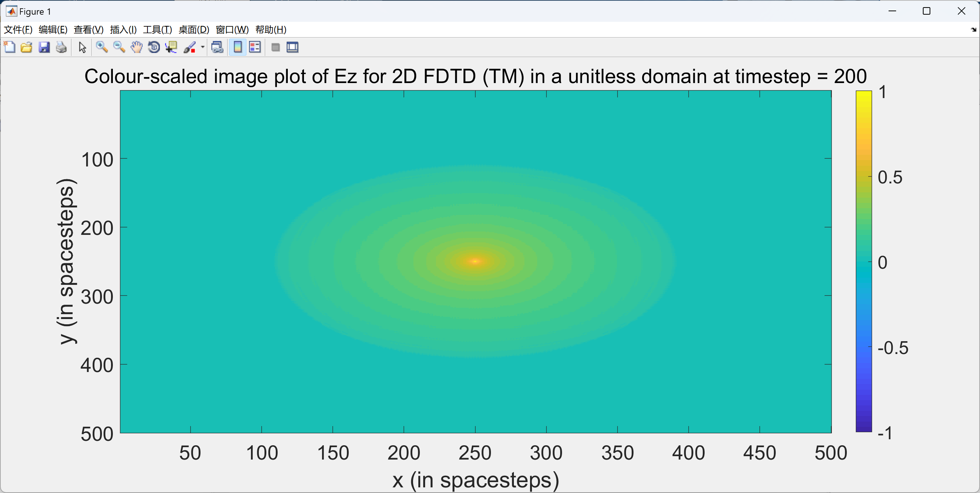Click the colorbar at the 0.5 level
Screen dimensions: 980x493
863,177
